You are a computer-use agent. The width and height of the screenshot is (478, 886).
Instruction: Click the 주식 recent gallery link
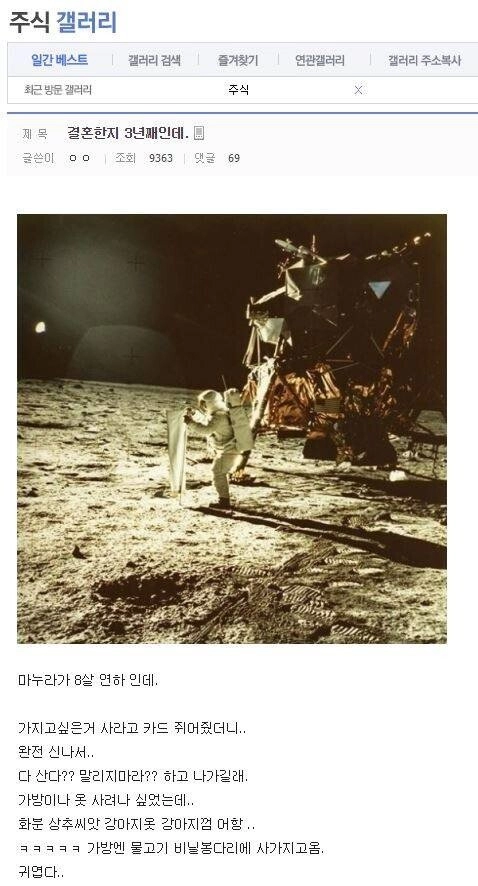[x=238, y=90]
